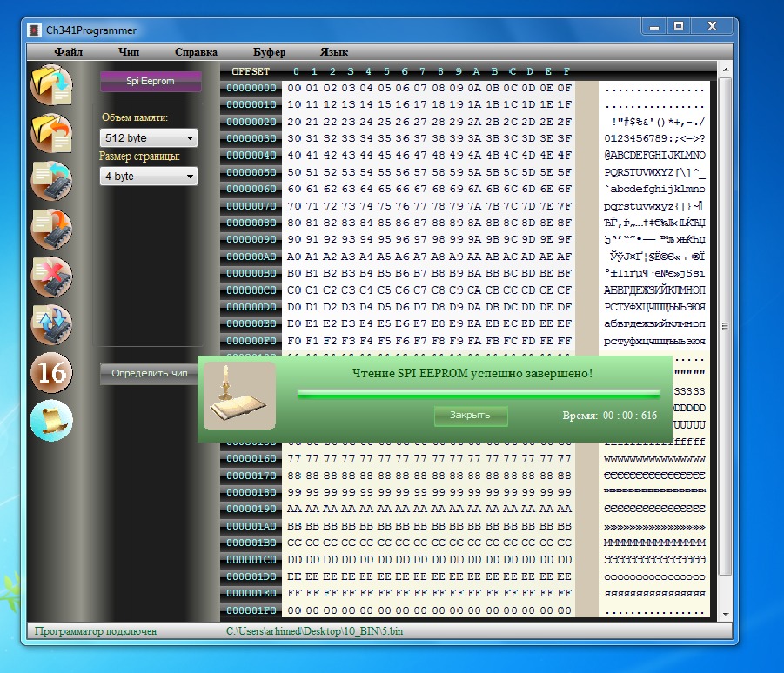
Task: Click the candle and book icon in dialog
Action: click(239, 396)
